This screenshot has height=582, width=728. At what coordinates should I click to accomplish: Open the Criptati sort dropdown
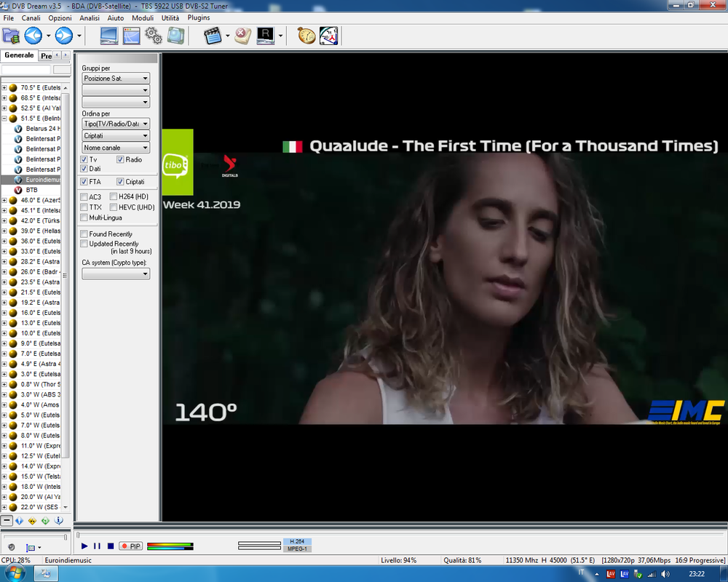click(x=116, y=135)
